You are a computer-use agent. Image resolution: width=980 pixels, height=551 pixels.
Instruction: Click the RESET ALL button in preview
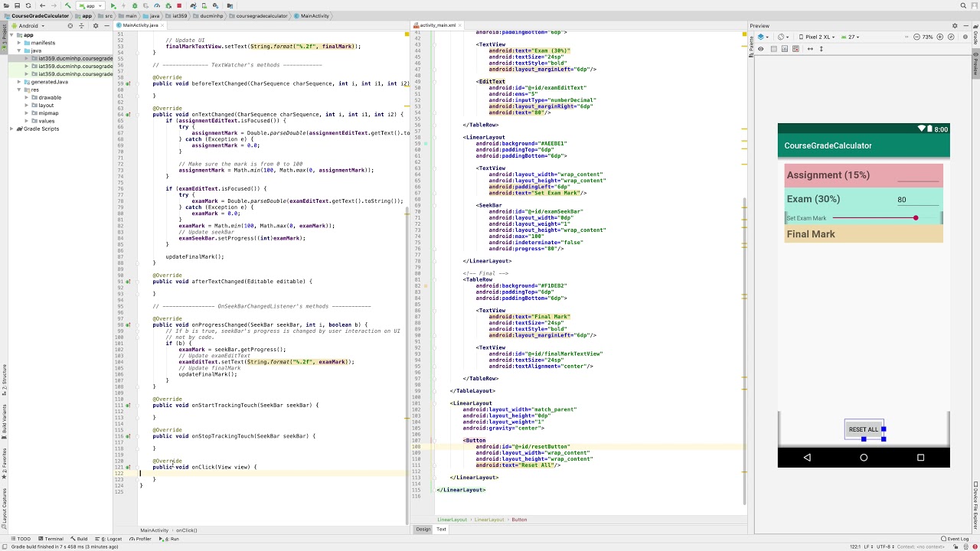[864, 429]
